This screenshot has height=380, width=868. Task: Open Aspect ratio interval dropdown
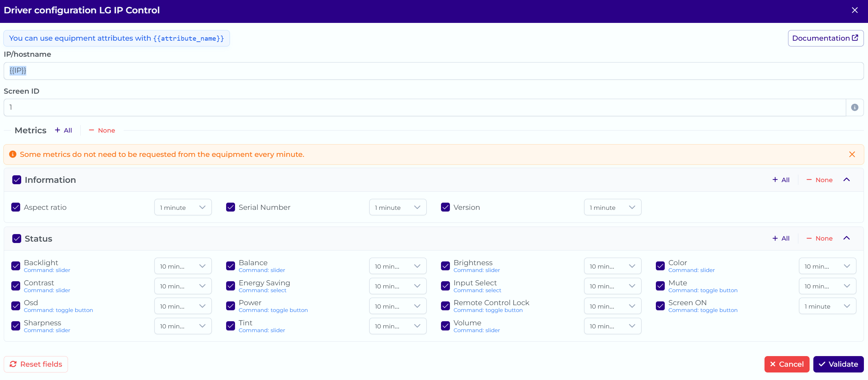[183, 207]
